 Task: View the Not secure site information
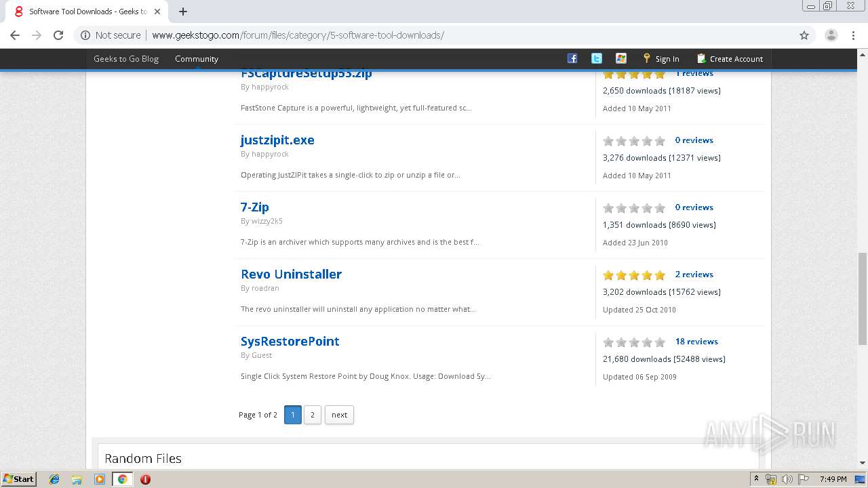coord(111,35)
